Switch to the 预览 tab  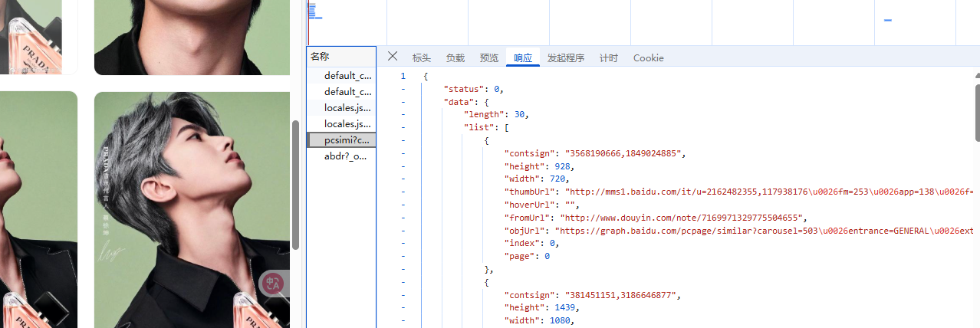tap(489, 57)
